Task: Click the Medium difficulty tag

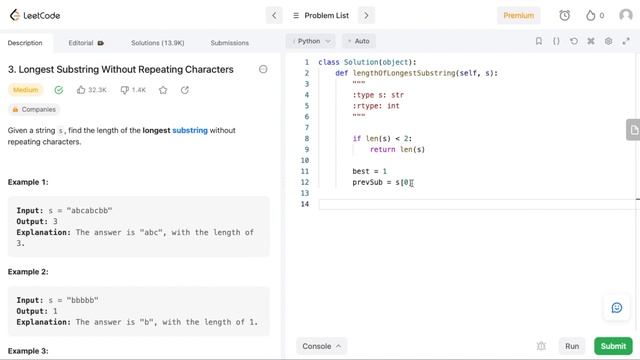Action: [x=25, y=90]
